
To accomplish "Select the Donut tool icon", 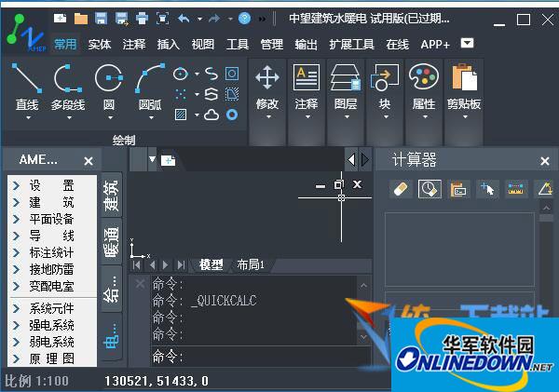I will (232, 115).
